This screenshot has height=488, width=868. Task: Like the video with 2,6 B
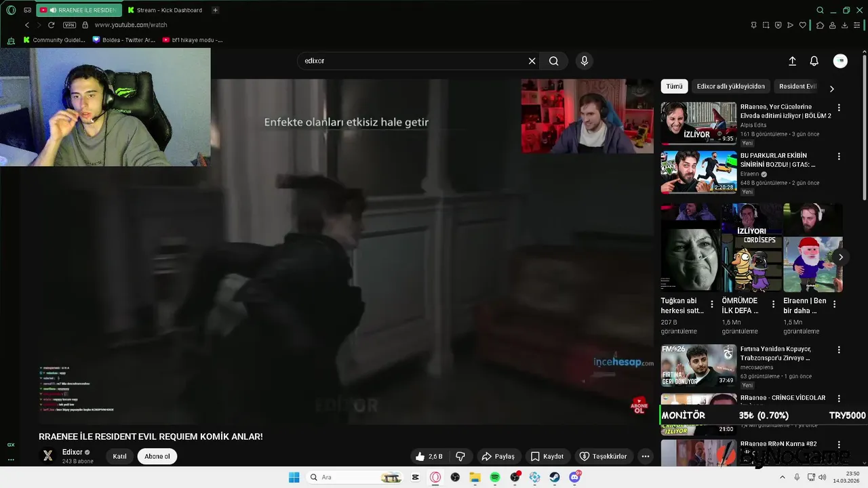pos(429,456)
